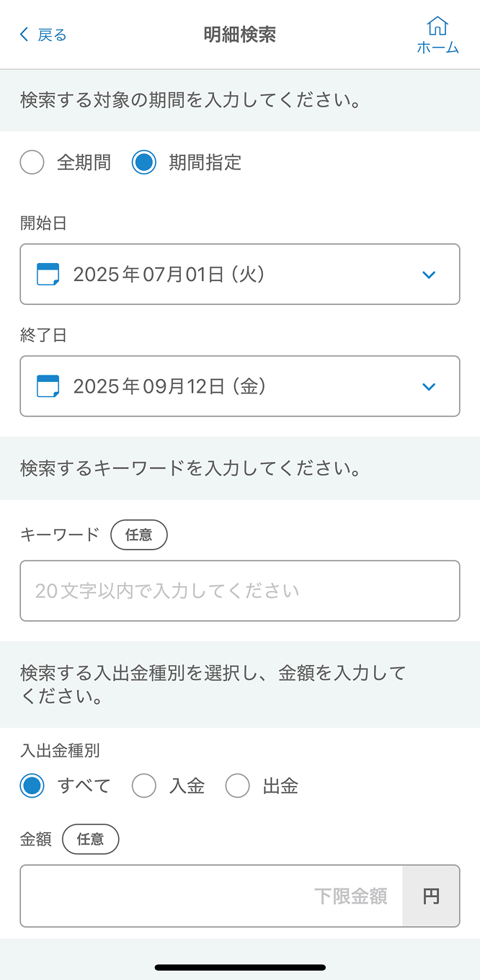Select すべて for 入出金種別

point(32,785)
